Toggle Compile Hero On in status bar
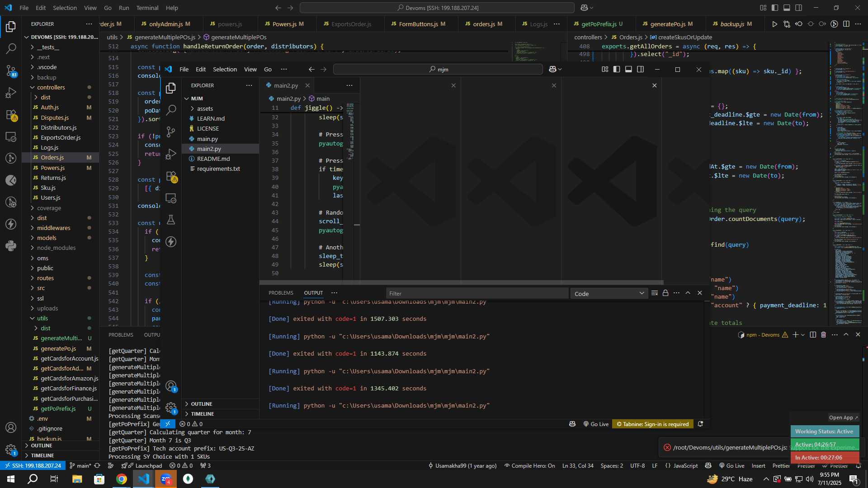This screenshot has width=868, height=488. (x=529, y=466)
